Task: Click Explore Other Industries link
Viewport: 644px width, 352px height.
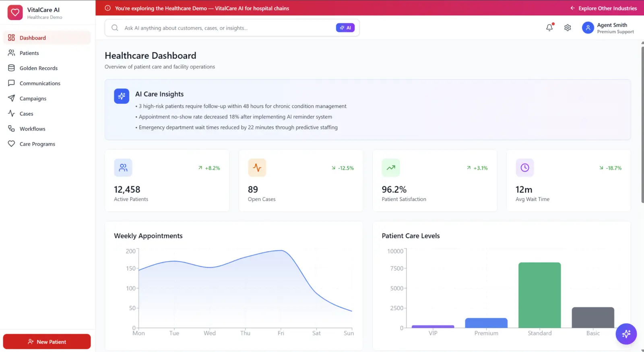Action: coord(603,8)
